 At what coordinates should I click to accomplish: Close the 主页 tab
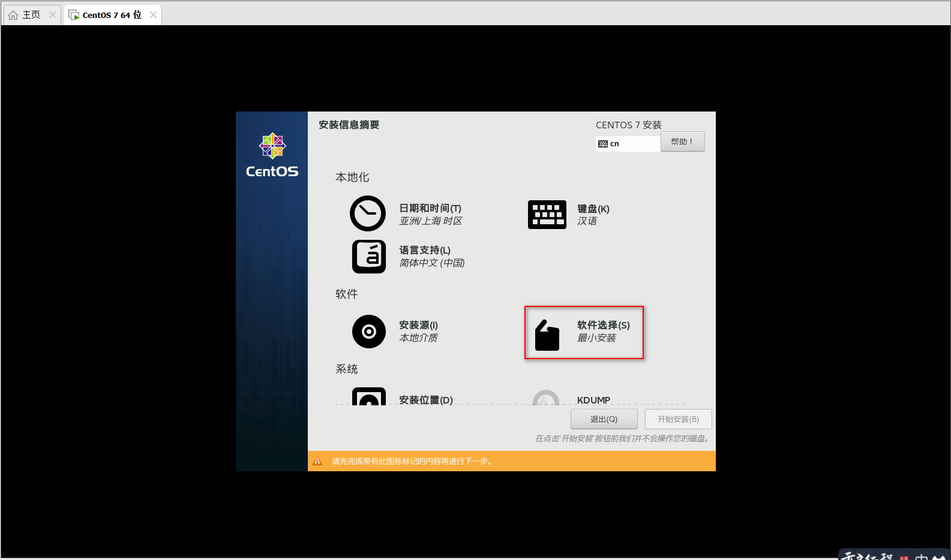tap(52, 15)
